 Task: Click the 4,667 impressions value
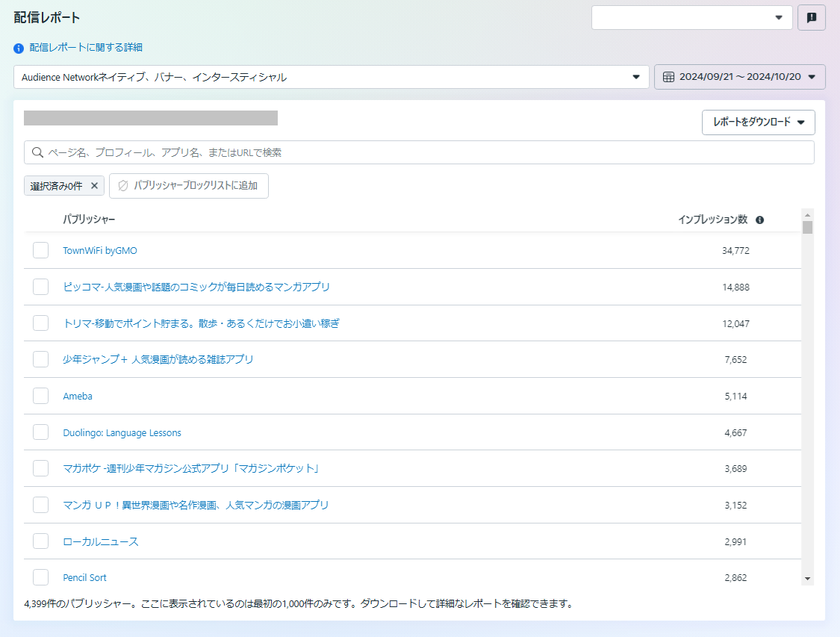(735, 433)
